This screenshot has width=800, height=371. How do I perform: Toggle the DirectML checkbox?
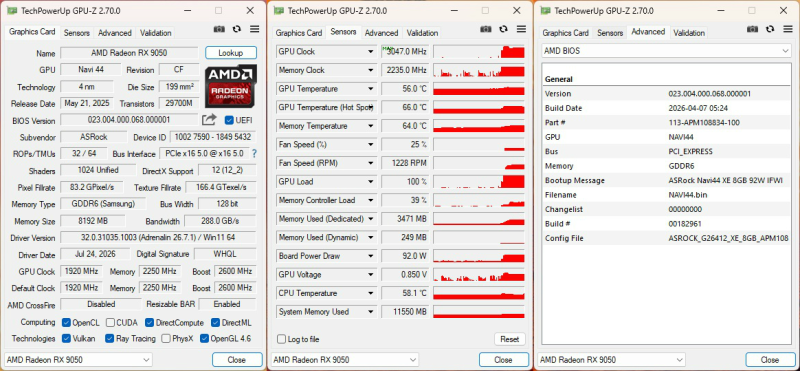pyautogui.click(x=215, y=323)
